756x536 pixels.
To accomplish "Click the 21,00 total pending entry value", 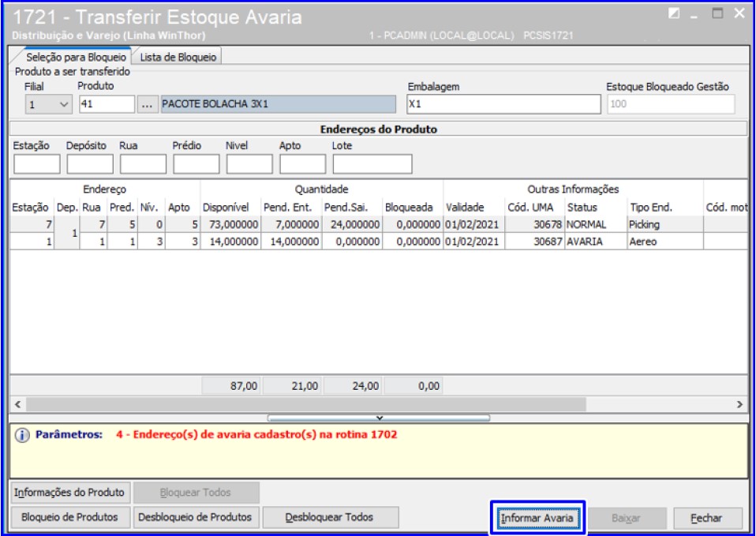I will point(291,387).
